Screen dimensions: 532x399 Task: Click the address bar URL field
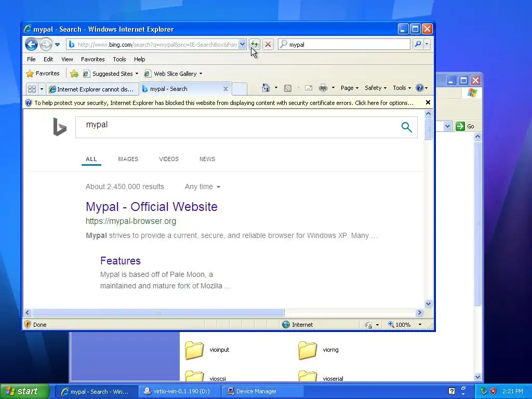(157, 45)
